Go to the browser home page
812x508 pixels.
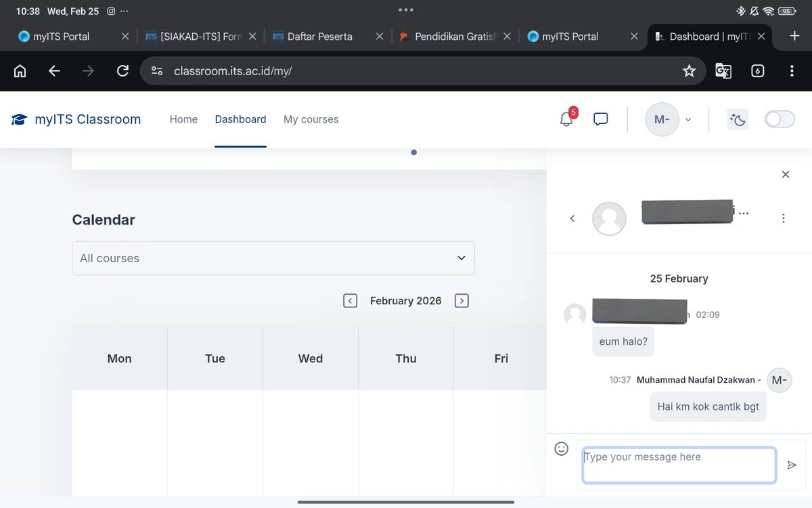pos(20,70)
